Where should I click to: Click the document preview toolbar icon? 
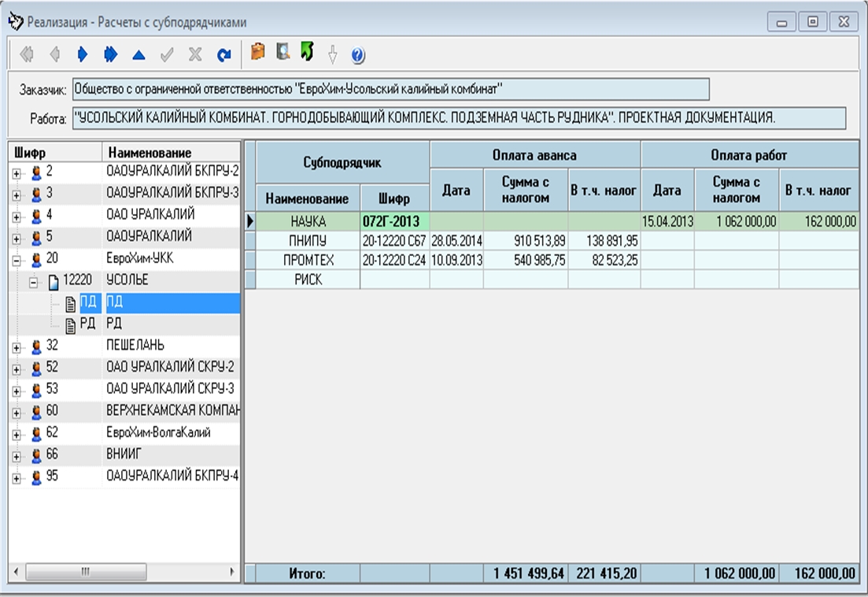click(x=283, y=52)
